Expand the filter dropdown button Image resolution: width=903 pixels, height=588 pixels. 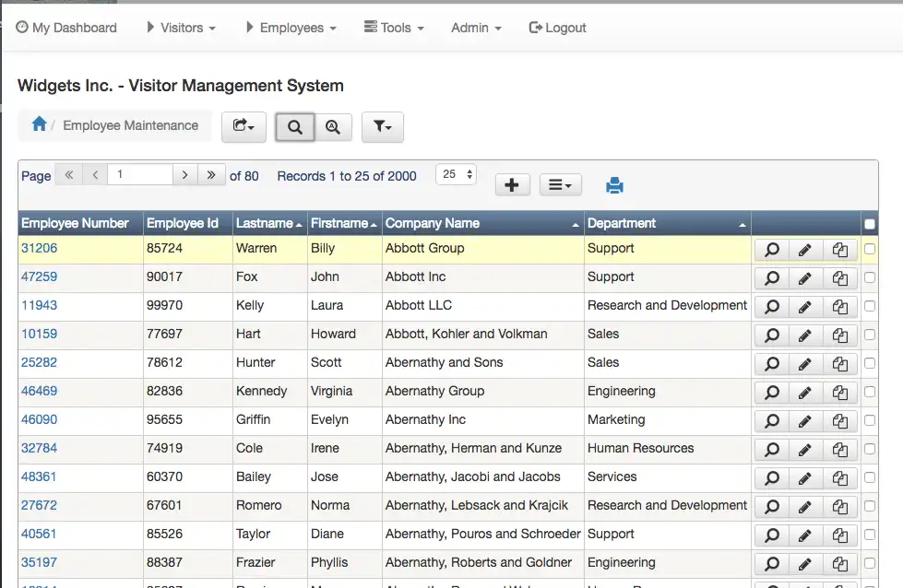(383, 127)
